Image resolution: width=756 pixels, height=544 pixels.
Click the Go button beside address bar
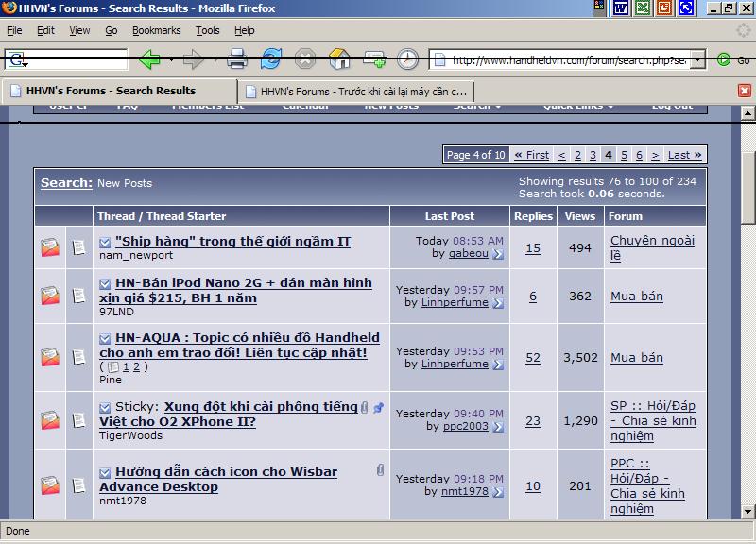[734, 60]
